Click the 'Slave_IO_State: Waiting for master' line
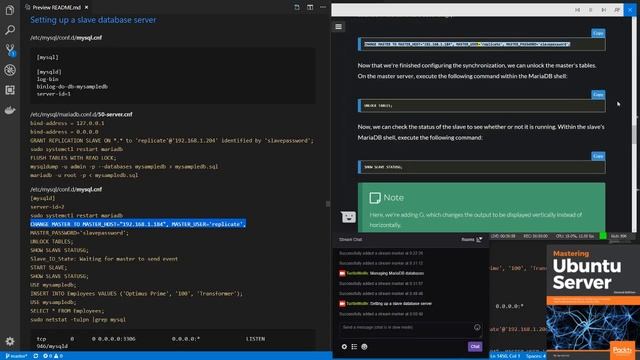 [104, 259]
